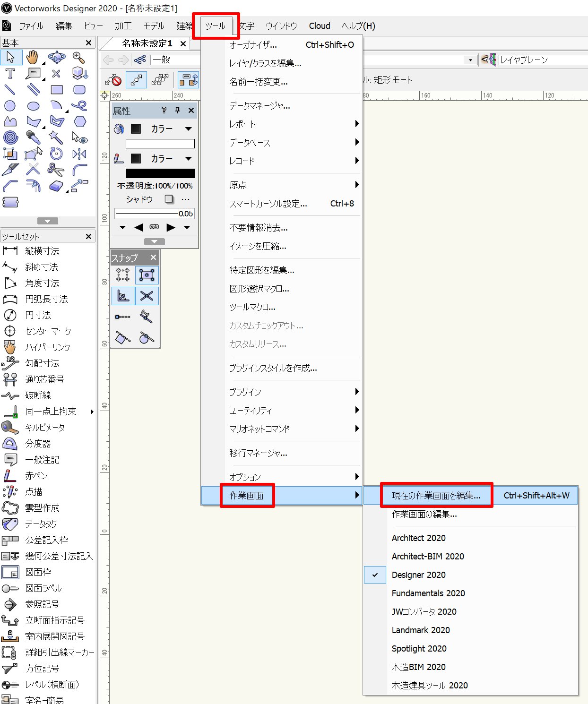
Task: Select the Text tool
Action: (x=10, y=74)
